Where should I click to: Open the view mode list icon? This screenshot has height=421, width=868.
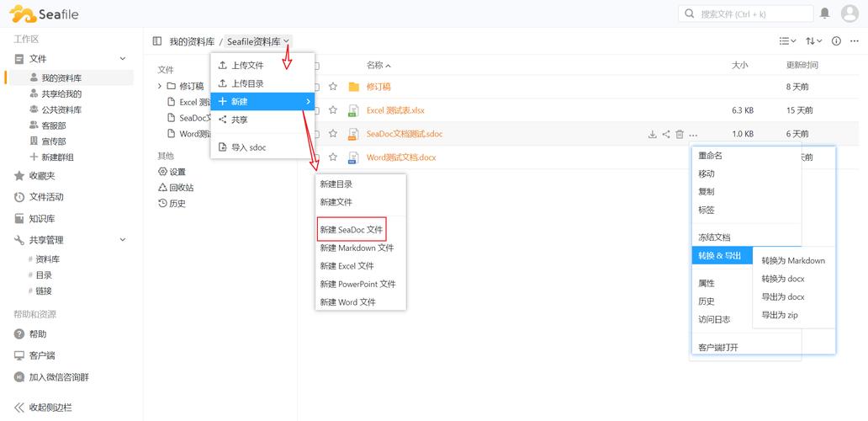(x=787, y=41)
